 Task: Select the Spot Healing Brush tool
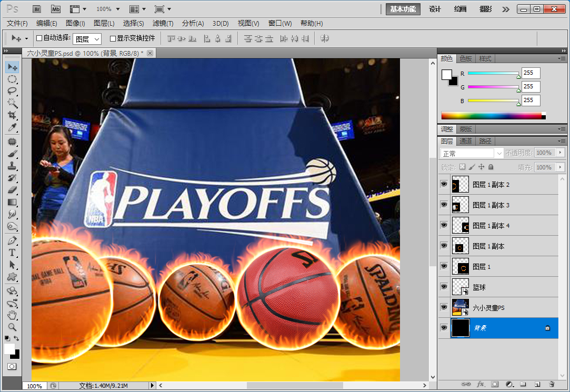[12, 142]
